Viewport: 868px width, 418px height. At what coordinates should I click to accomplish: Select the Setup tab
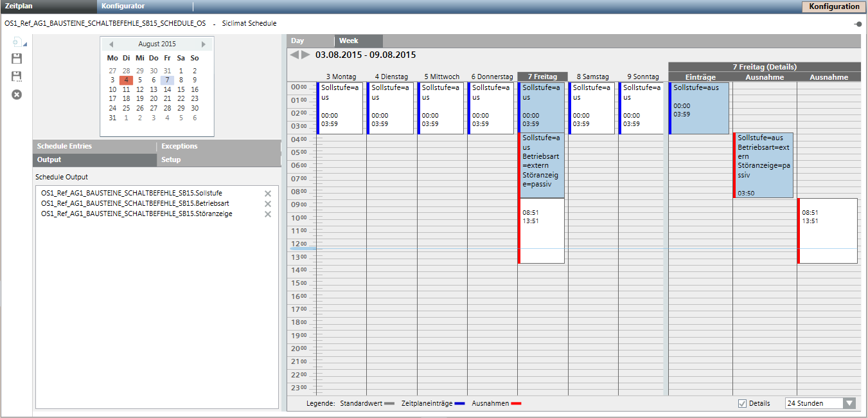coord(218,159)
